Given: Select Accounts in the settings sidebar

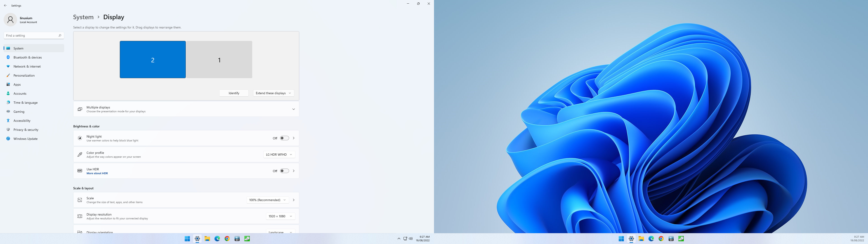Looking at the screenshot, I should [x=34, y=94].
